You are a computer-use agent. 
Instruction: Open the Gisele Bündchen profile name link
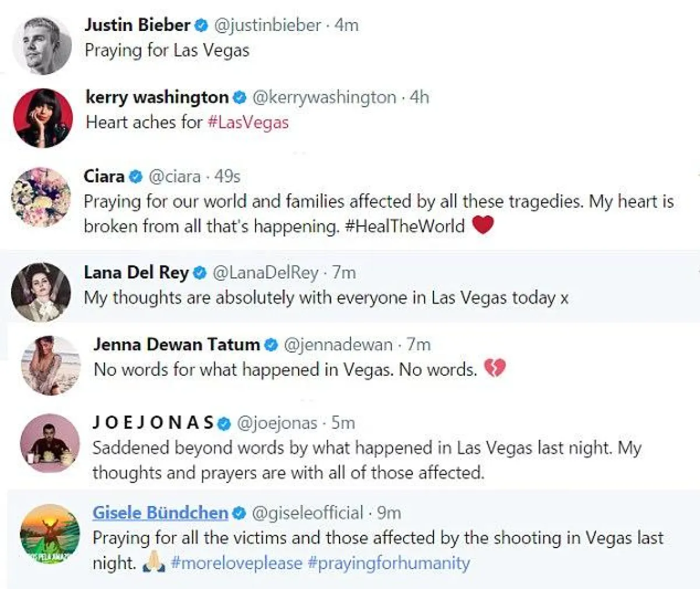pos(160,513)
